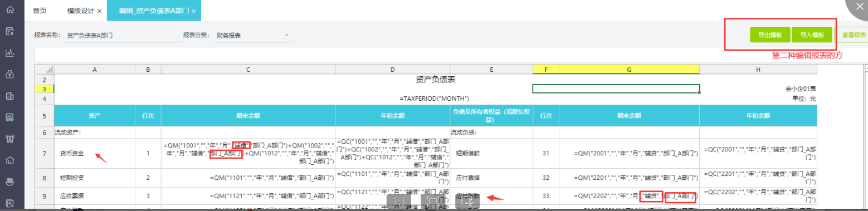The width and height of the screenshot is (868, 211).
Task: Click the 流动资产: cell
Action: (94, 133)
